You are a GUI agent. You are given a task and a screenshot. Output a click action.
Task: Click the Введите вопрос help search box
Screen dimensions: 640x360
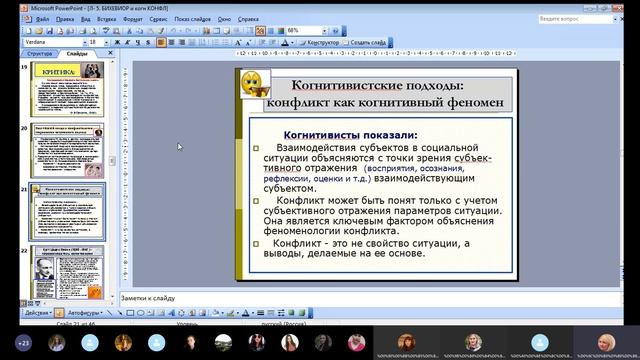point(576,19)
